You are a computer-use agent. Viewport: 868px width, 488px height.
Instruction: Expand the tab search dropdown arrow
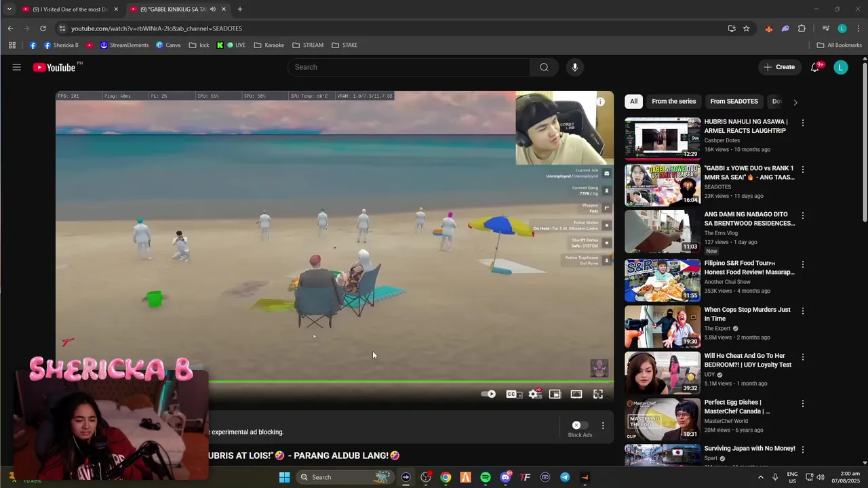click(x=9, y=9)
